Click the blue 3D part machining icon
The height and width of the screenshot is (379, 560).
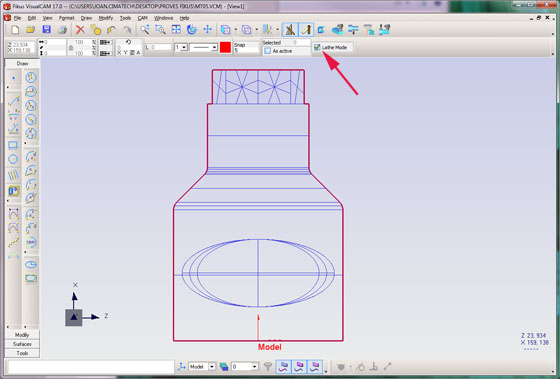click(x=337, y=30)
